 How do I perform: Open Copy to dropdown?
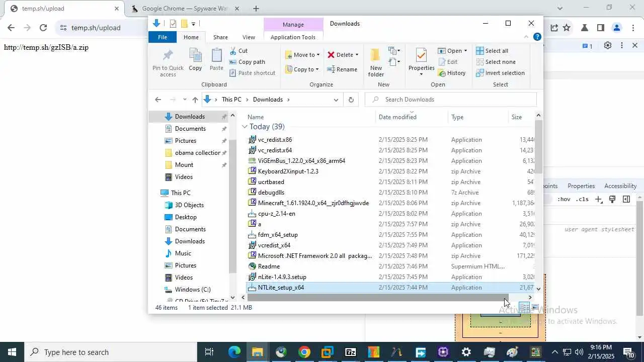[x=302, y=69]
